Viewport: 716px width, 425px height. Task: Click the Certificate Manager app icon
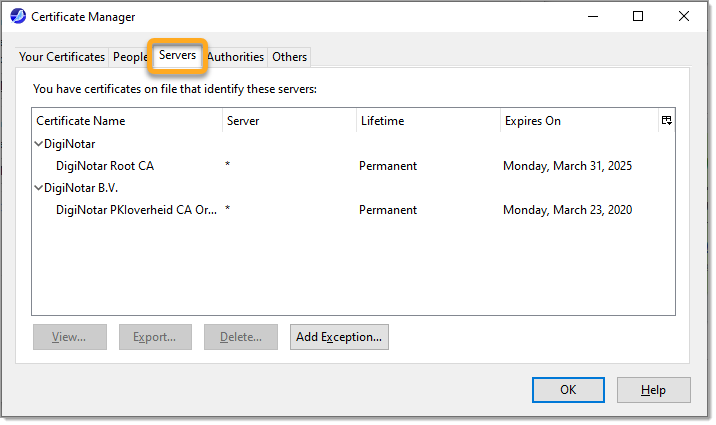18,17
